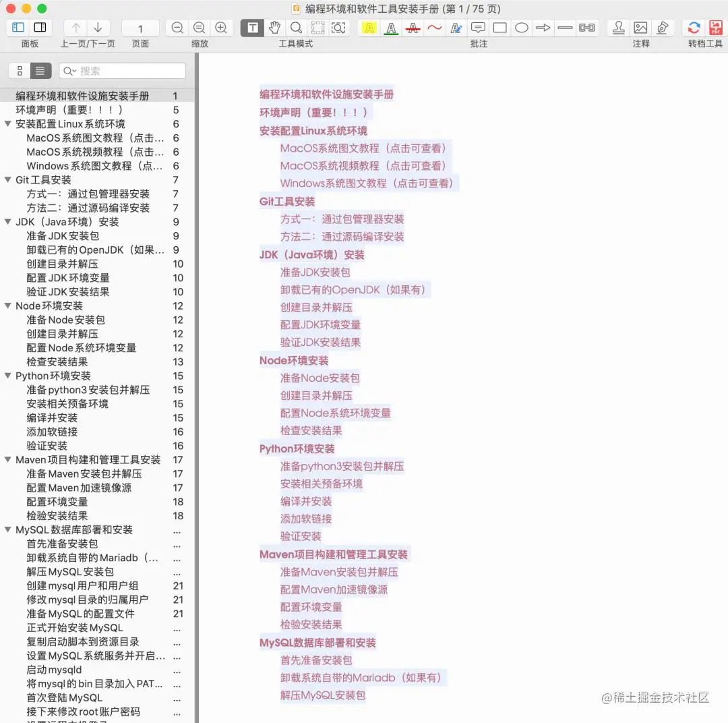The height and width of the screenshot is (723, 728).
Task: Add an arrow annotation
Action: [x=543, y=28]
